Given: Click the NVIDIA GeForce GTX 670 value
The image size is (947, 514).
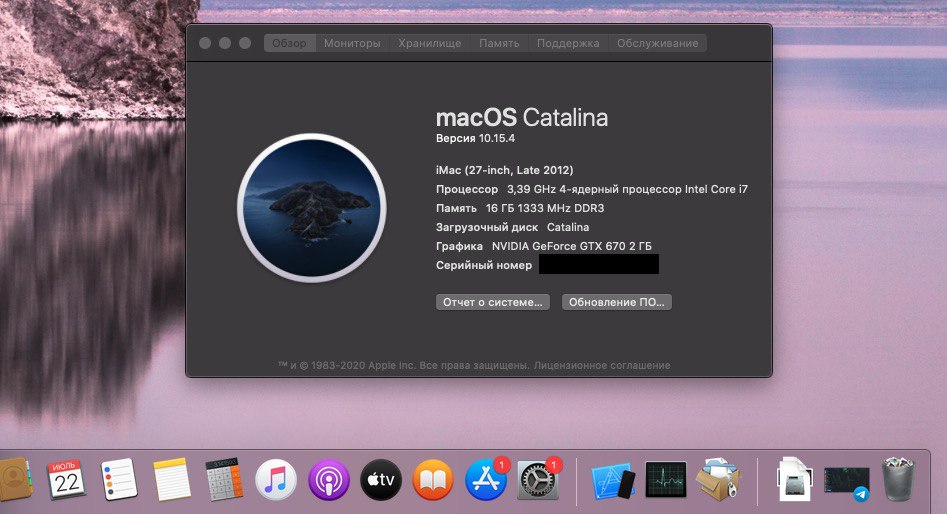Looking at the screenshot, I should [x=571, y=246].
